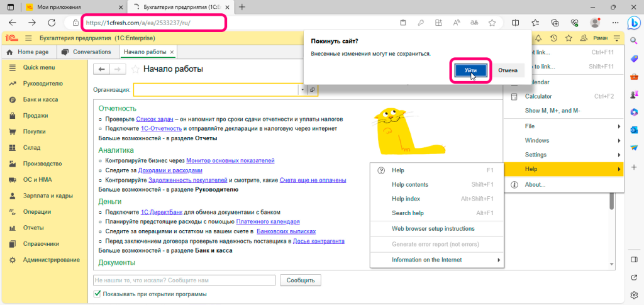Open Покупки section
The height and width of the screenshot is (305, 644).
tap(45, 131)
